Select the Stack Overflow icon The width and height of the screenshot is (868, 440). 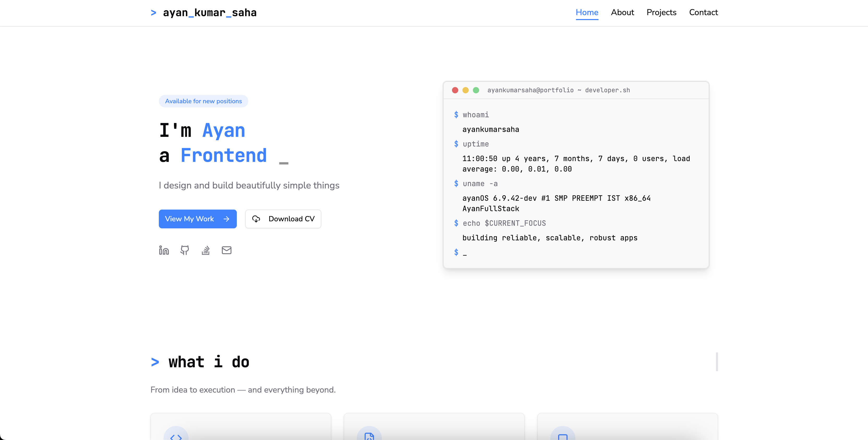(x=206, y=250)
